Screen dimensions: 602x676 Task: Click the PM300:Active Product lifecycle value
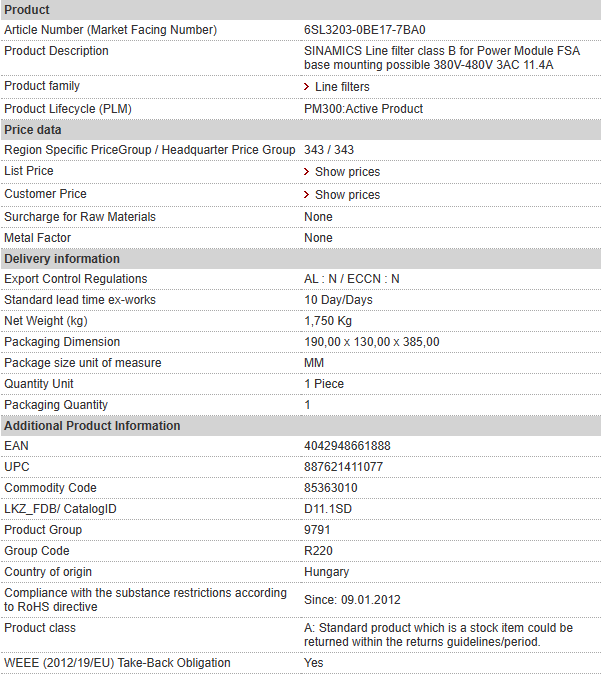364,109
